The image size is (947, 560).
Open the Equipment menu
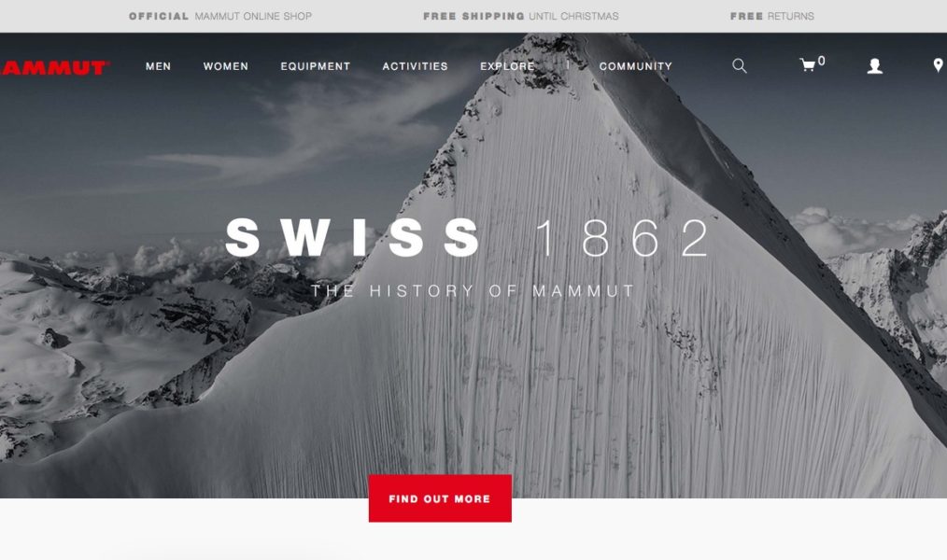(x=316, y=66)
